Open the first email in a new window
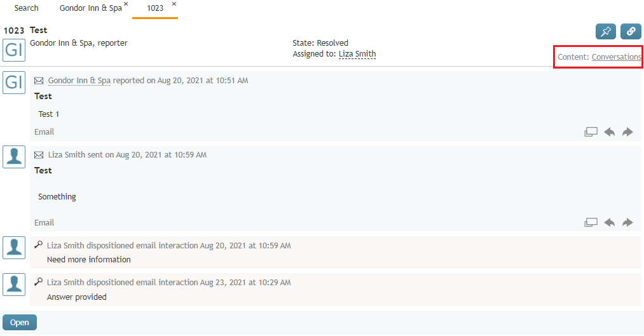 point(591,132)
